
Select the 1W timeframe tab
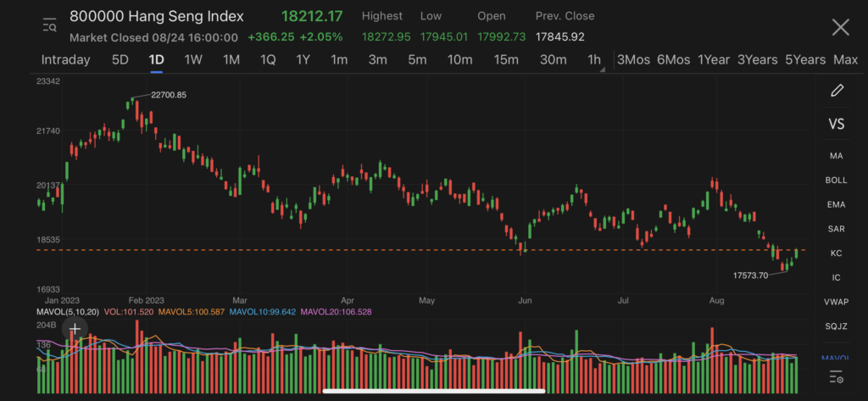193,60
